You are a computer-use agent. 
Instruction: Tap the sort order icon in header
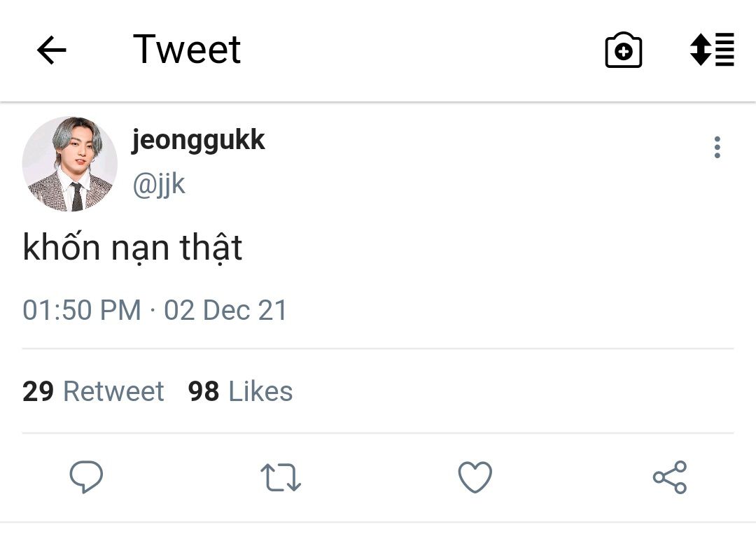pos(712,50)
